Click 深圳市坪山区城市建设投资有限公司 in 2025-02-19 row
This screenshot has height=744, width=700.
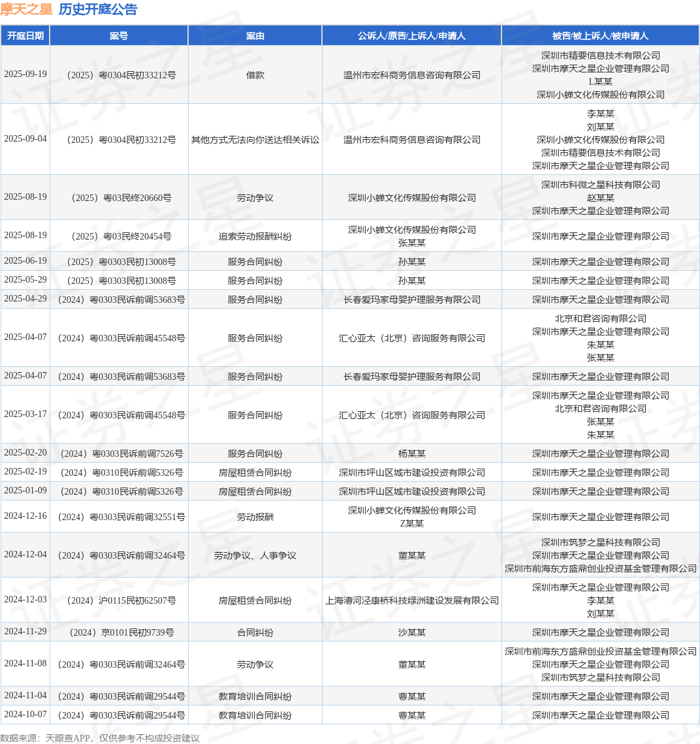pyautogui.click(x=412, y=473)
